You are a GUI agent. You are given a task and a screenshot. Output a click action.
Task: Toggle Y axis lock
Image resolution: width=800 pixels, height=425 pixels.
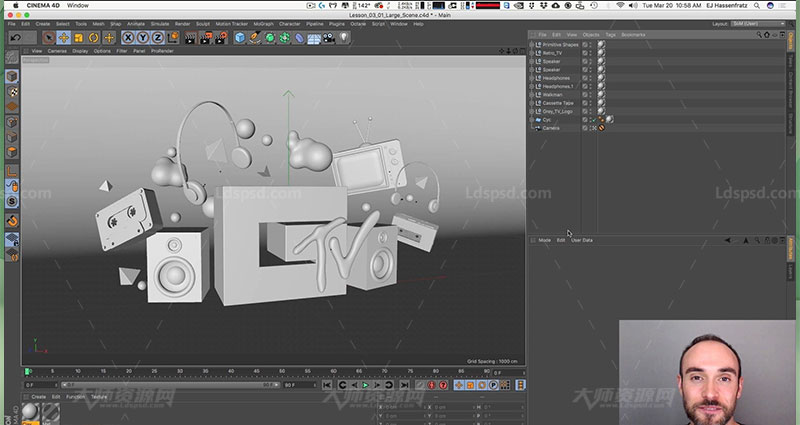pyautogui.click(x=143, y=37)
